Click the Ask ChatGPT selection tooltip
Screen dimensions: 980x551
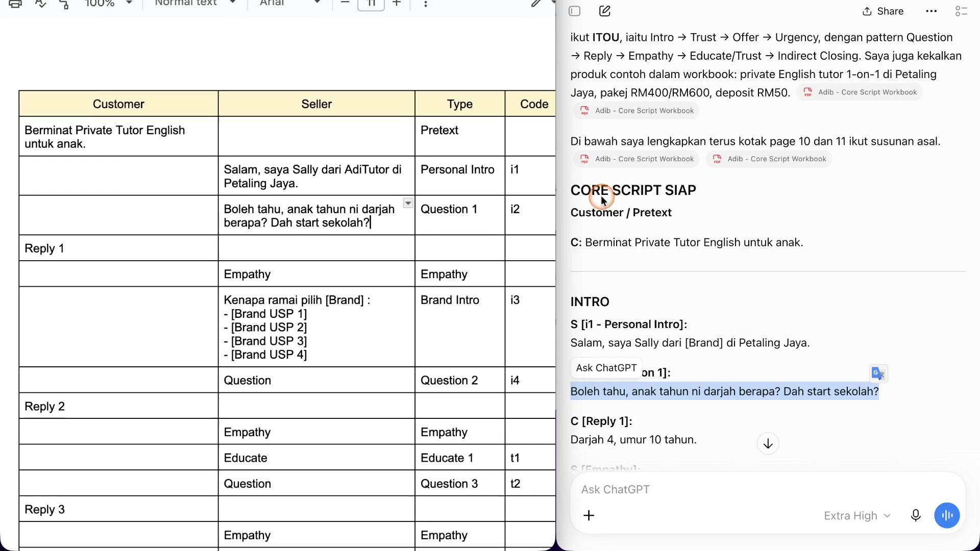[606, 368]
